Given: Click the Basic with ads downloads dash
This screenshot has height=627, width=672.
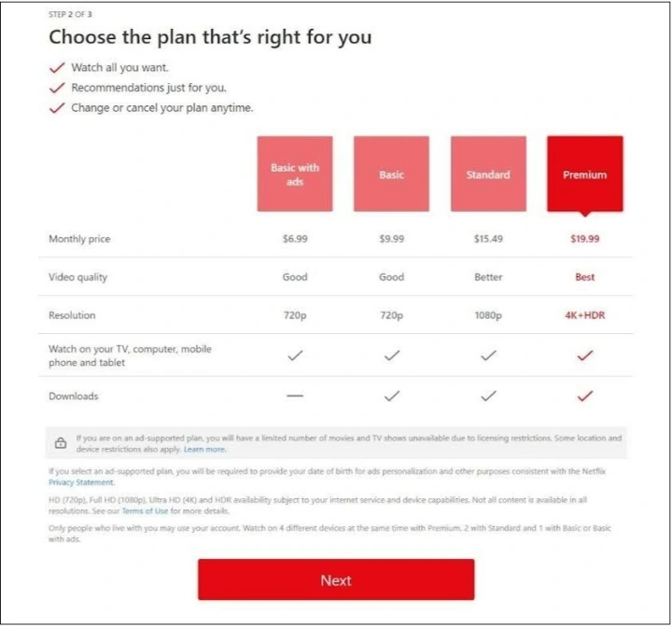Looking at the screenshot, I should pos(295,396).
